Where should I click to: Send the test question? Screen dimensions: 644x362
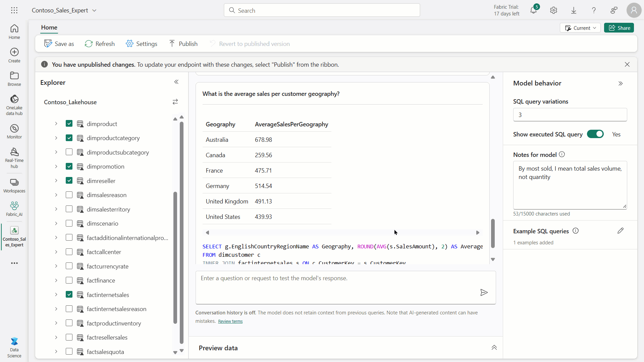click(484, 293)
